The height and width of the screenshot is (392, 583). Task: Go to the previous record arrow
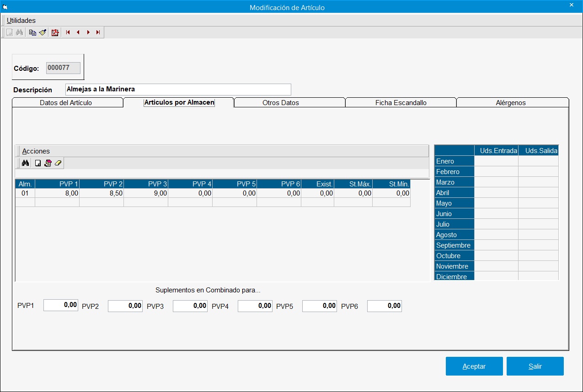(x=78, y=32)
